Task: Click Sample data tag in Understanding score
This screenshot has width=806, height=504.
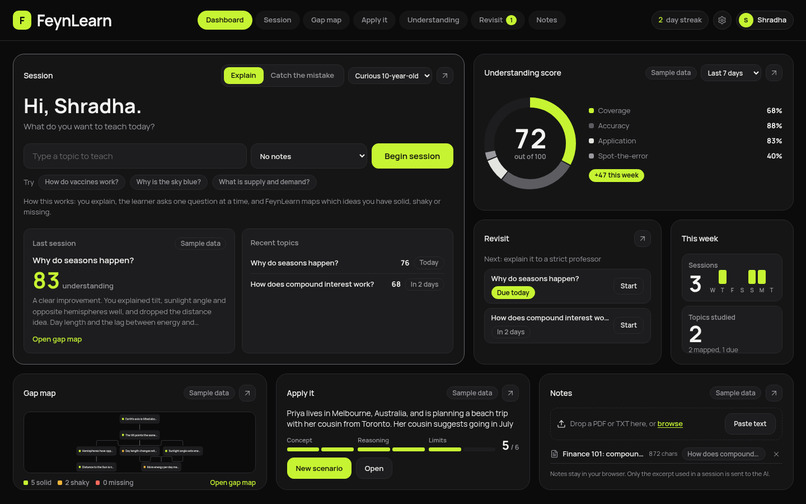Action: 671,73
